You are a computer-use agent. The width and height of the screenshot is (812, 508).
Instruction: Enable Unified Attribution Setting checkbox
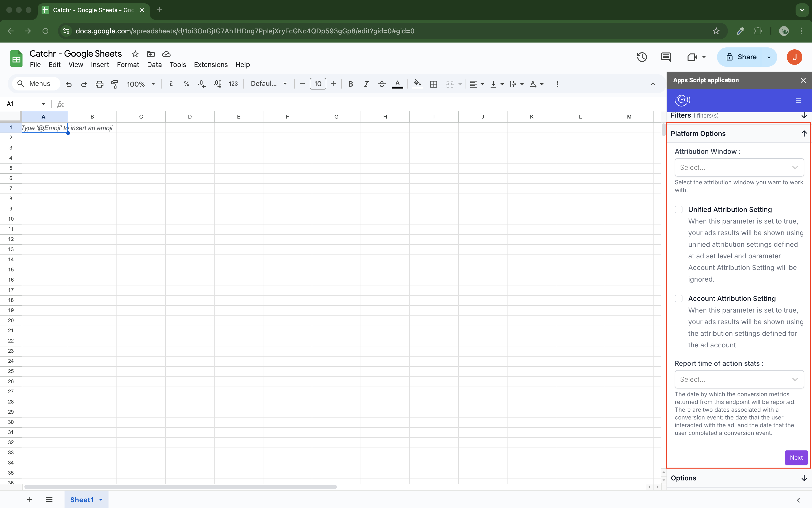[x=678, y=210]
